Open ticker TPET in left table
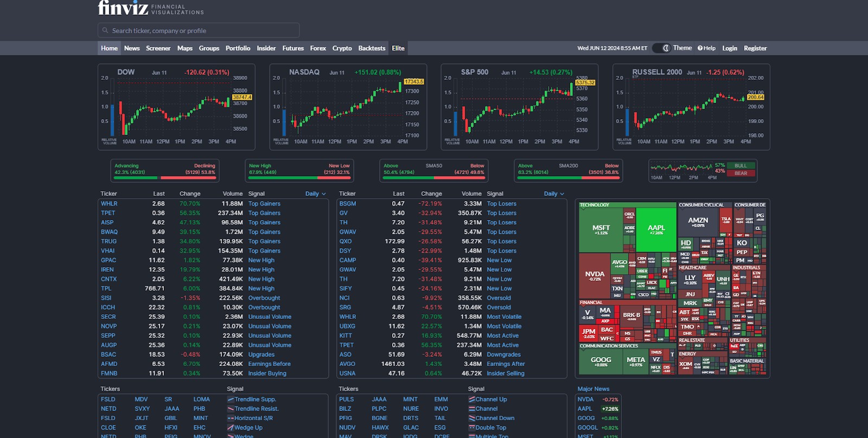Image resolution: width=868 pixels, height=438 pixels. coord(108,213)
